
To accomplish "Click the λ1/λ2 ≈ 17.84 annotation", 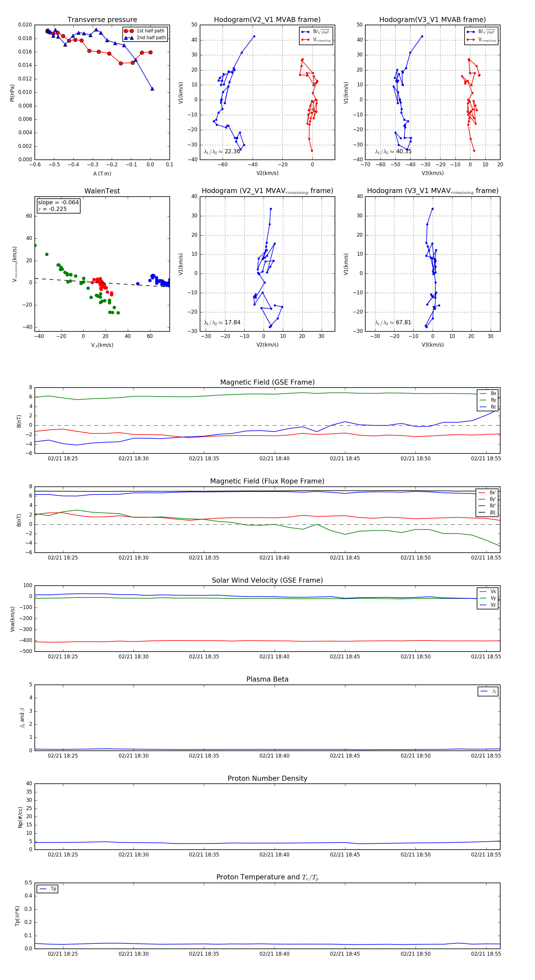I will [x=222, y=323].
